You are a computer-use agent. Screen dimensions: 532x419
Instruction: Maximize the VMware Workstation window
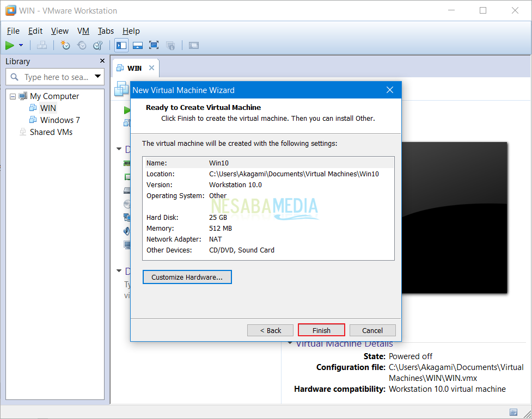coord(483,10)
